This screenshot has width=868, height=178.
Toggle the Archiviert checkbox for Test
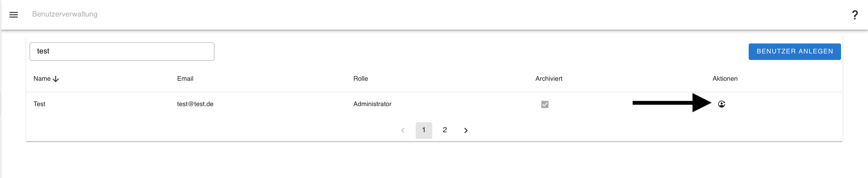pos(545,104)
